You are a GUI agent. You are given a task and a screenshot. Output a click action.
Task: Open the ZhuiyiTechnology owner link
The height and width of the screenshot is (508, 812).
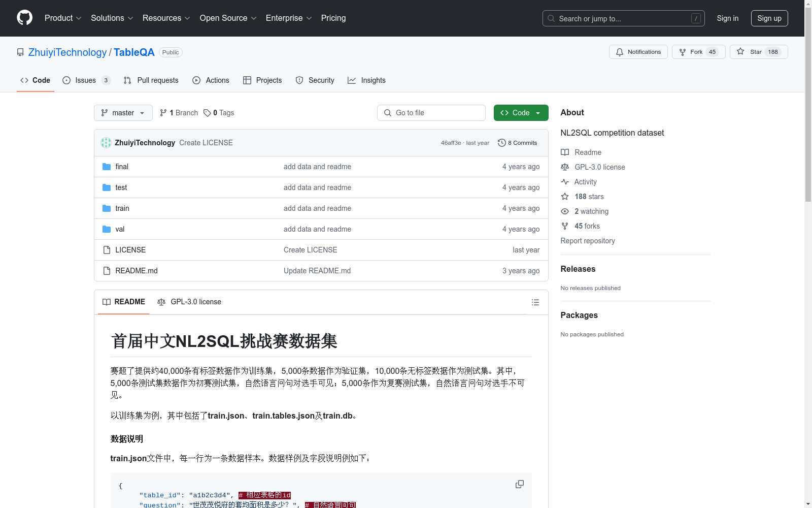click(67, 52)
